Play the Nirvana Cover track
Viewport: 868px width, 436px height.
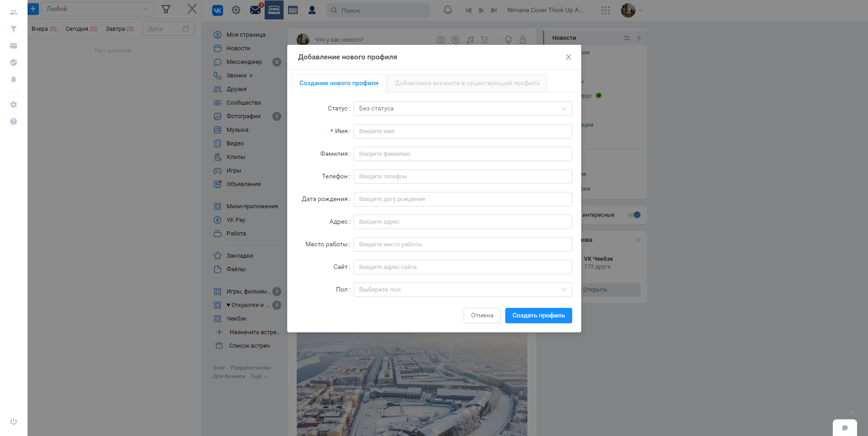pyautogui.click(x=481, y=10)
